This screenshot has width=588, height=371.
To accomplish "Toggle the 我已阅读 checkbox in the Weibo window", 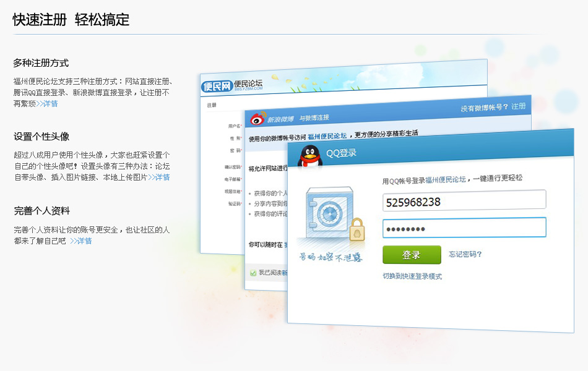I will pos(253,273).
